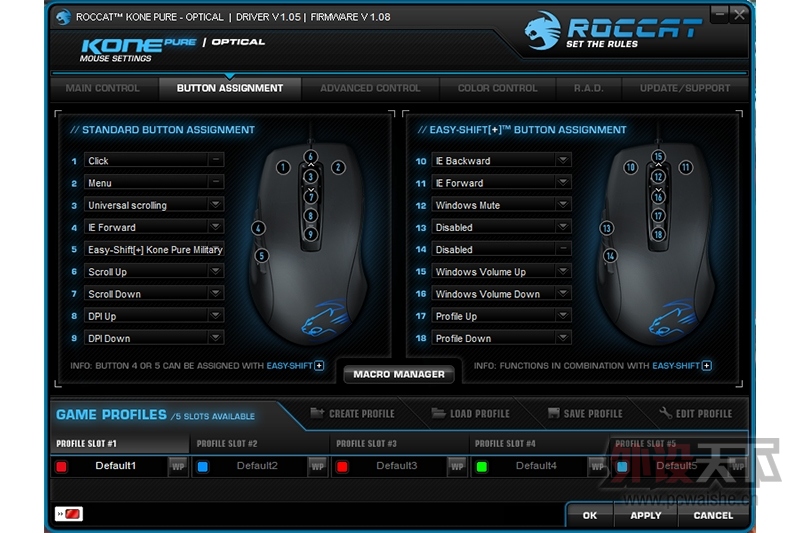Open the Windows Mute dropdown arrow
Screen dimensions: 800x533
(x=563, y=205)
